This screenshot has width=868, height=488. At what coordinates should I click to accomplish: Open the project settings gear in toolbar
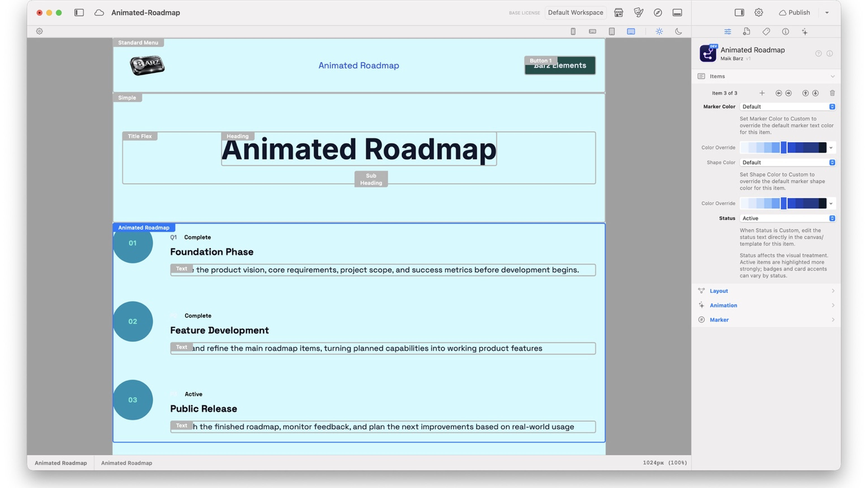point(759,12)
